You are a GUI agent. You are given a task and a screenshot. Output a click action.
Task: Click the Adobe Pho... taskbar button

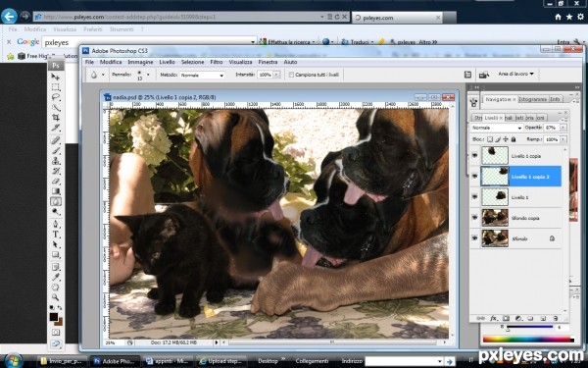[x=115, y=361]
